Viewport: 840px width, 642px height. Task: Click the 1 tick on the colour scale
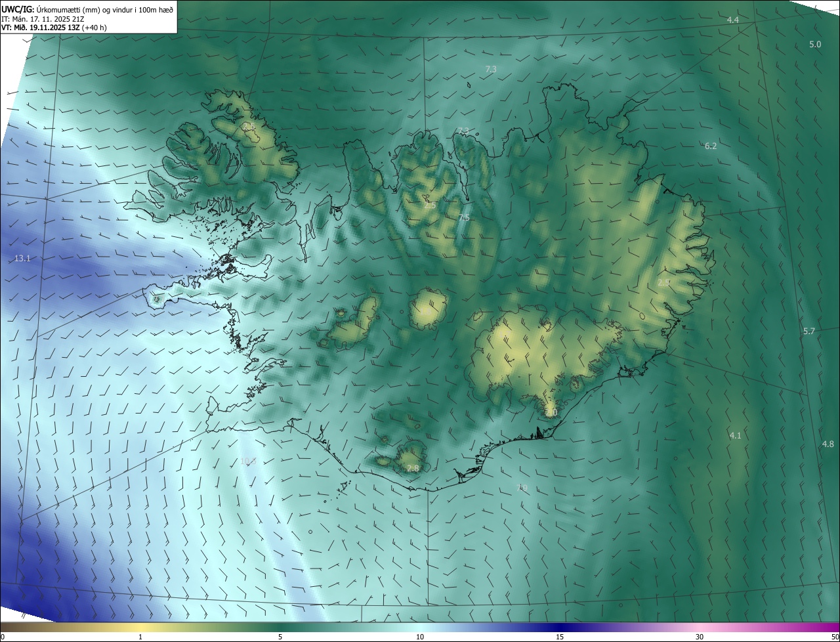click(140, 637)
